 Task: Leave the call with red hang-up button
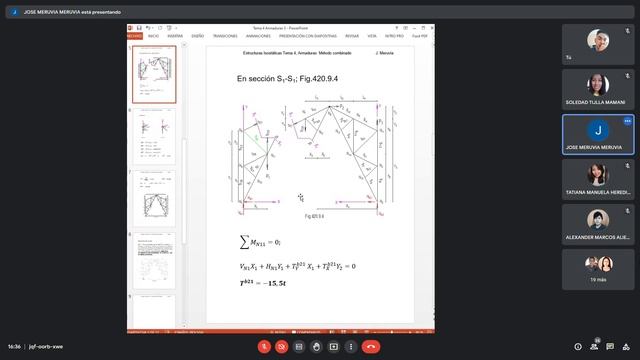[x=371, y=347]
